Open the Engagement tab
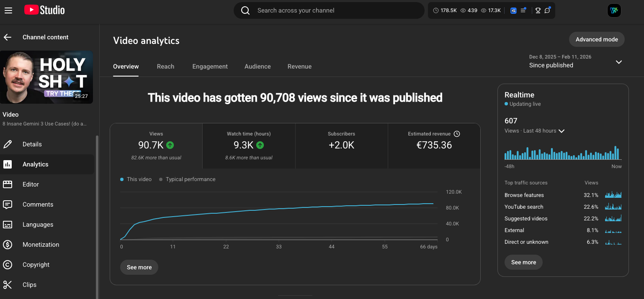 [210, 66]
